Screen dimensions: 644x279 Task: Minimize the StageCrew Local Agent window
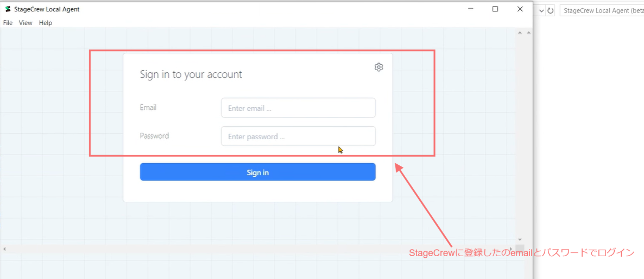click(x=470, y=9)
